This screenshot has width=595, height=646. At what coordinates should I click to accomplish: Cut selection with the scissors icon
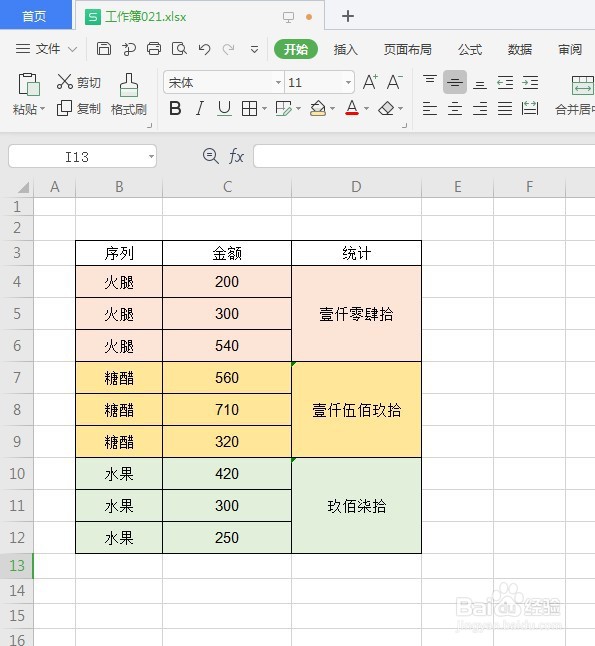(65, 82)
